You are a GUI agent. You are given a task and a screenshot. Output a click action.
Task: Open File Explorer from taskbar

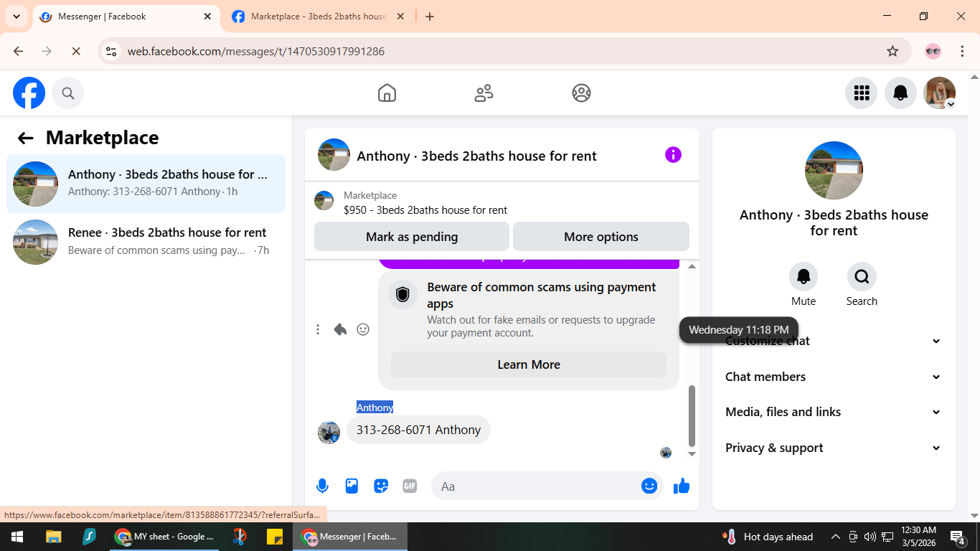[53, 537]
